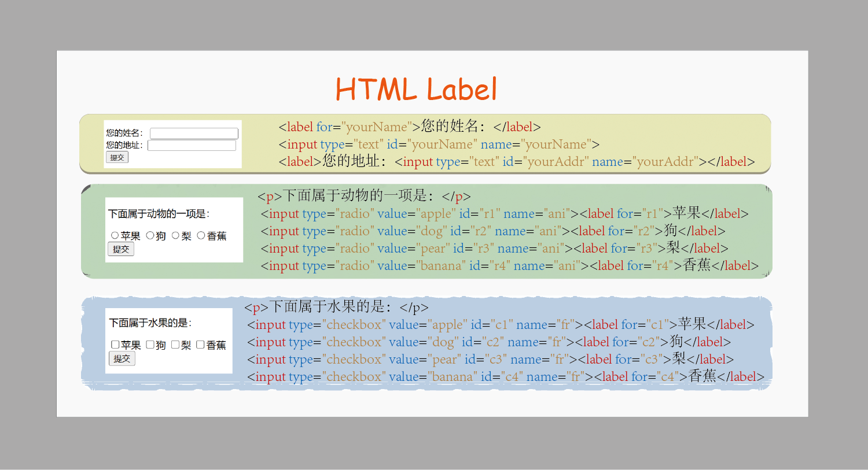Select the 狗 radio button
This screenshot has width=868, height=470.
tap(150, 235)
